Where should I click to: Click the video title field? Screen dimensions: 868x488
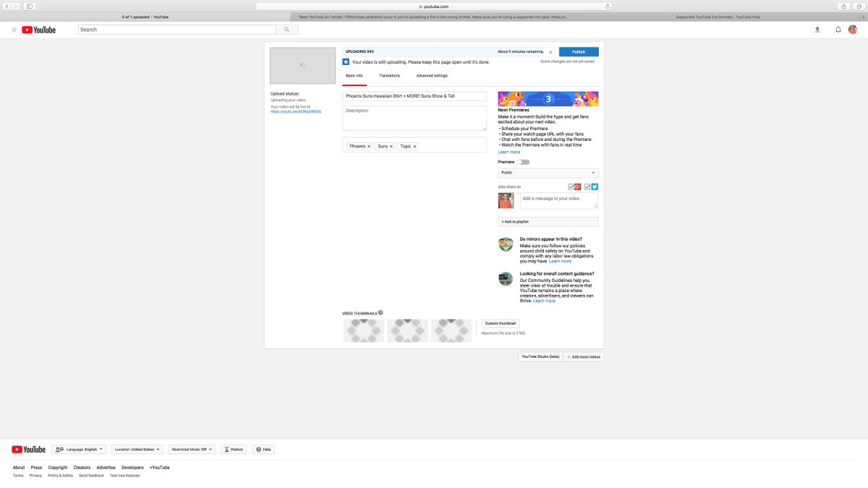click(x=414, y=95)
